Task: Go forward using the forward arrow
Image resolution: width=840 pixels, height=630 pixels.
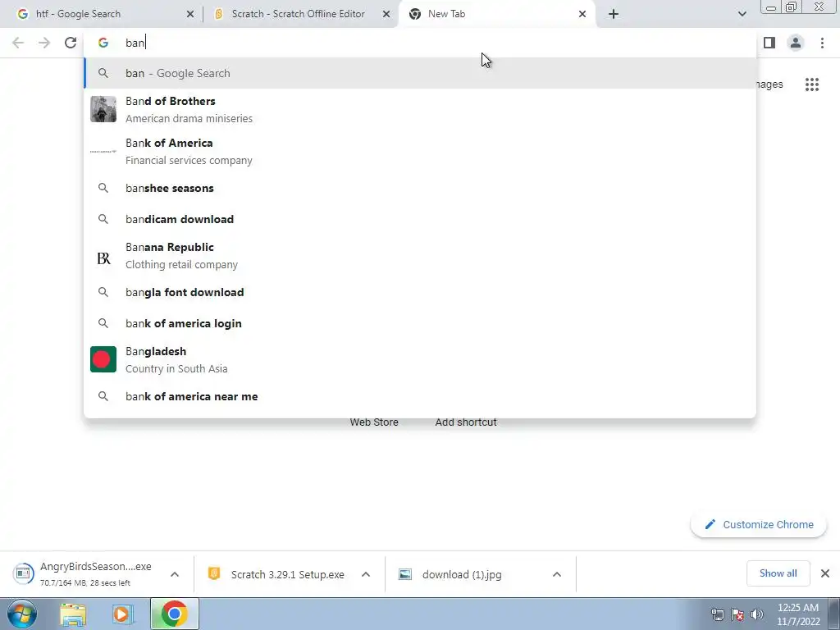Action: coord(44,43)
